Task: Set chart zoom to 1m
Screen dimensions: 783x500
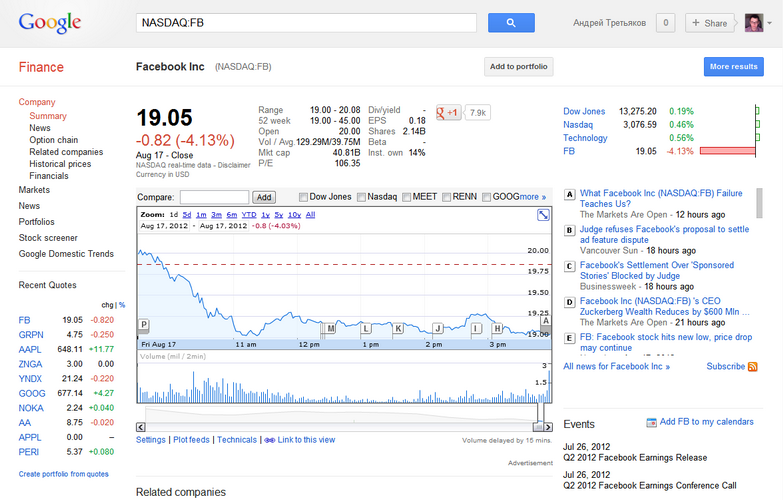Action: click(201, 215)
